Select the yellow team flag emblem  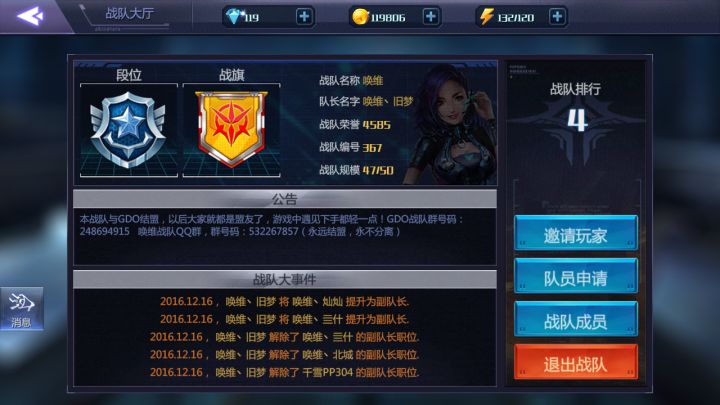click(231, 129)
